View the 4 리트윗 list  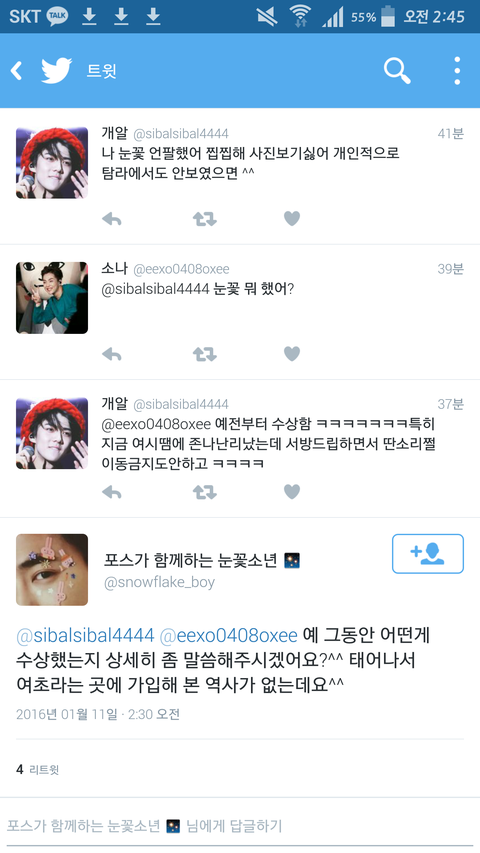[x=38, y=769]
